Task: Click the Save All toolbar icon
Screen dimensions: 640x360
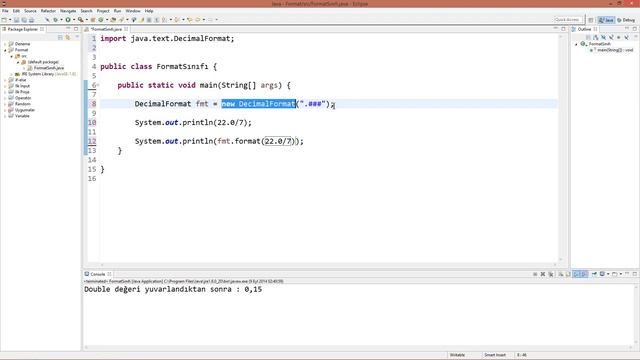Action: [x=24, y=20]
